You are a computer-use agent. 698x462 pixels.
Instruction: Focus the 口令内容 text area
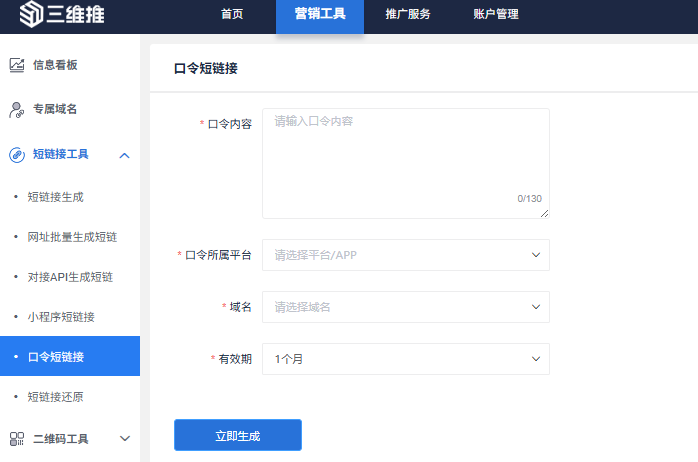point(406,163)
